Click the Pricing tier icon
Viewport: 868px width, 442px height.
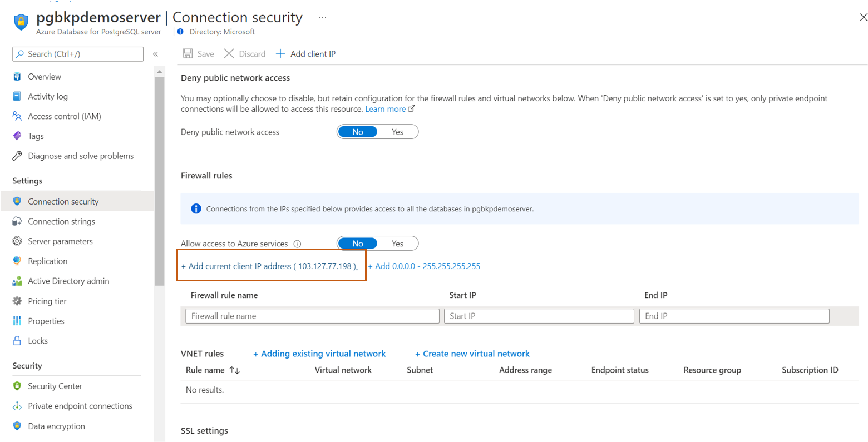17,301
